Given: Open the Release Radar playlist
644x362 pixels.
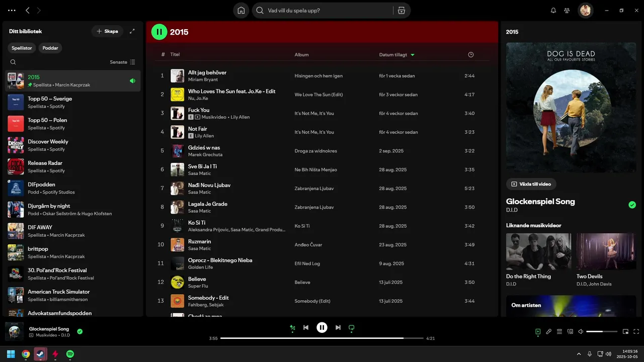Looking at the screenshot, I should [x=73, y=166].
